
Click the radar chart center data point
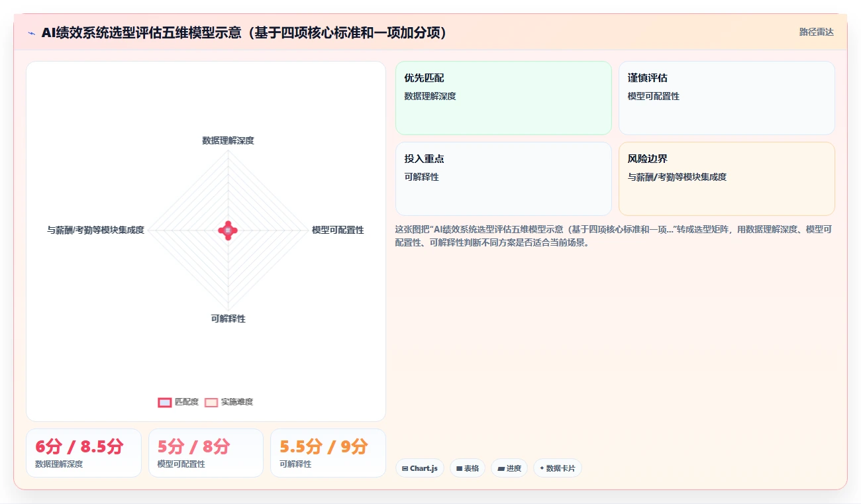[x=228, y=230]
